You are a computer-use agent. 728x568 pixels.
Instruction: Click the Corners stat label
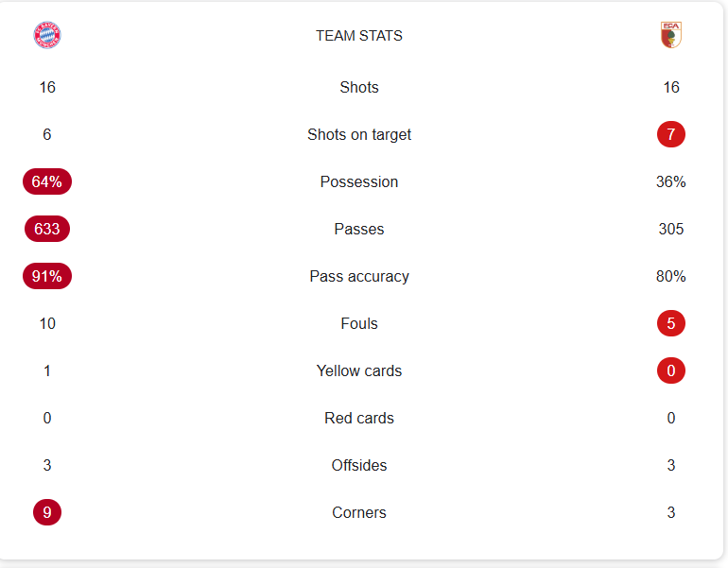coord(359,512)
